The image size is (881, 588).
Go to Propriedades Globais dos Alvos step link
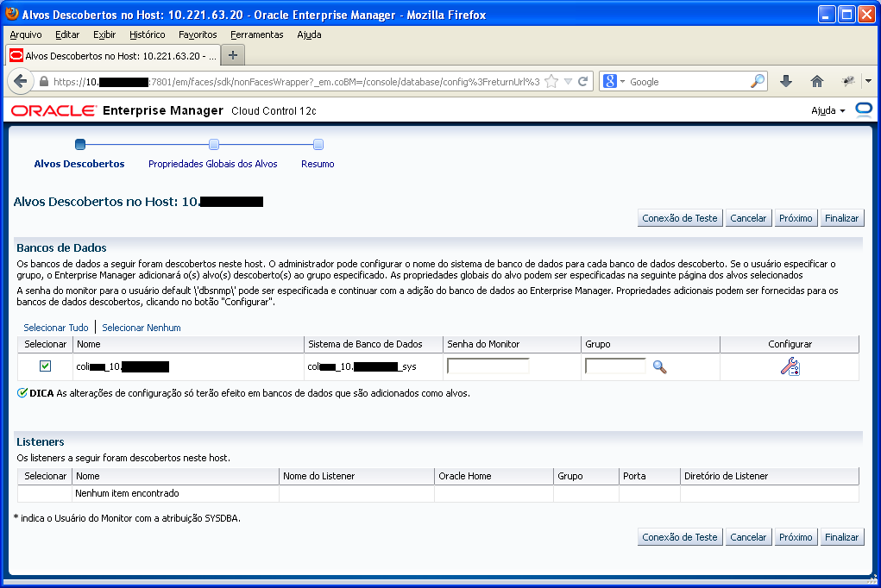[213, 164]
